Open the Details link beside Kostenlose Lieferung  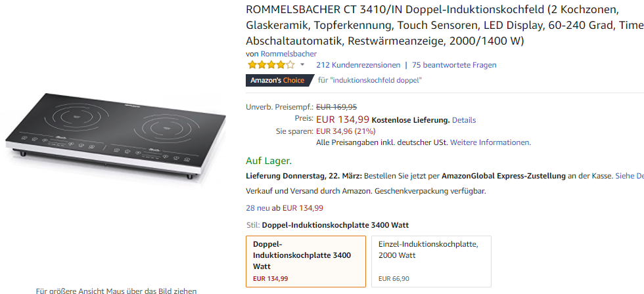464,120
